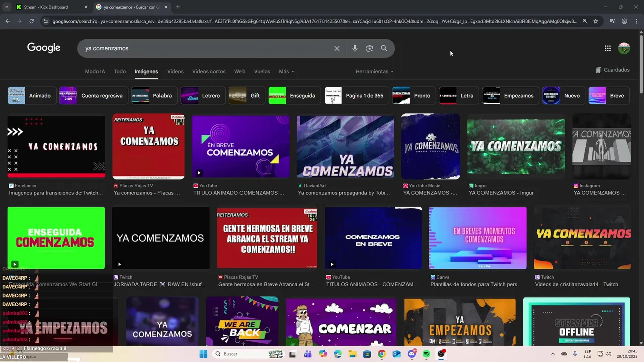
Task: Switch to the Todo results tab
Action: [120, 71]
